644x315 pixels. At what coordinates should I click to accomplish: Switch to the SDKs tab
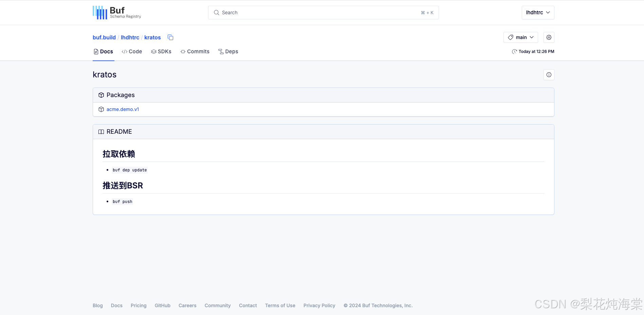click(161, 52)
